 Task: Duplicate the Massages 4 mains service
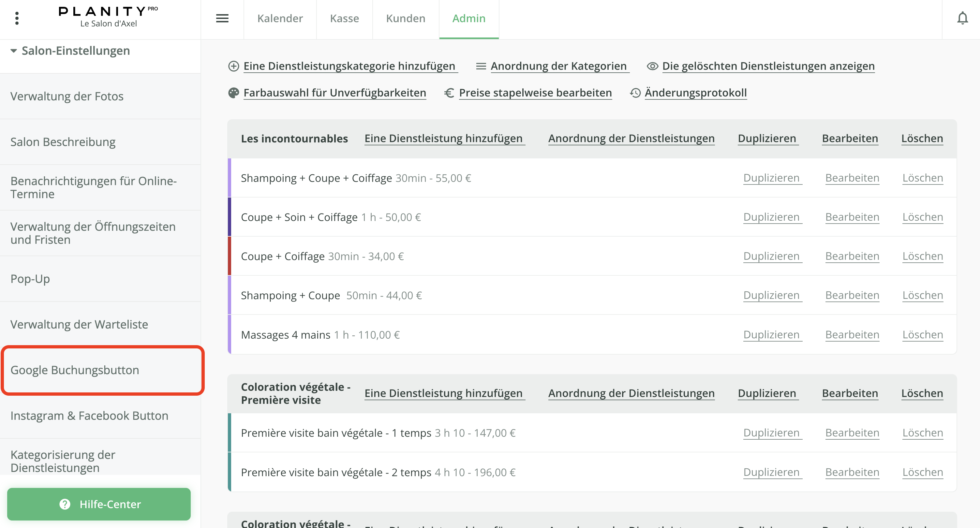[772, 334]
